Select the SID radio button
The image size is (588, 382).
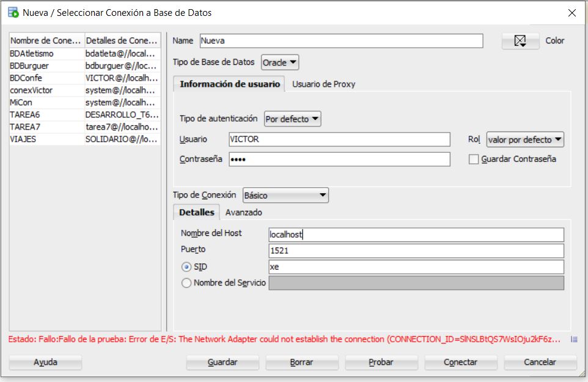click(186, 267)
